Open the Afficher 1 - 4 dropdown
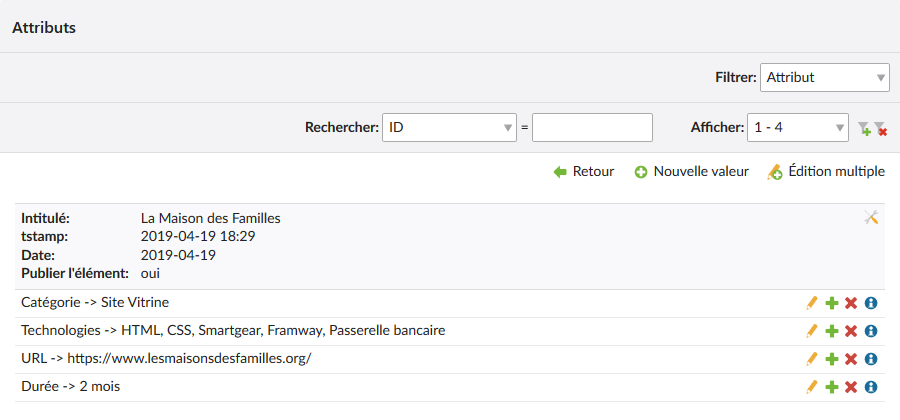Screen dimensions: 900x420 (x=798, y=127)
